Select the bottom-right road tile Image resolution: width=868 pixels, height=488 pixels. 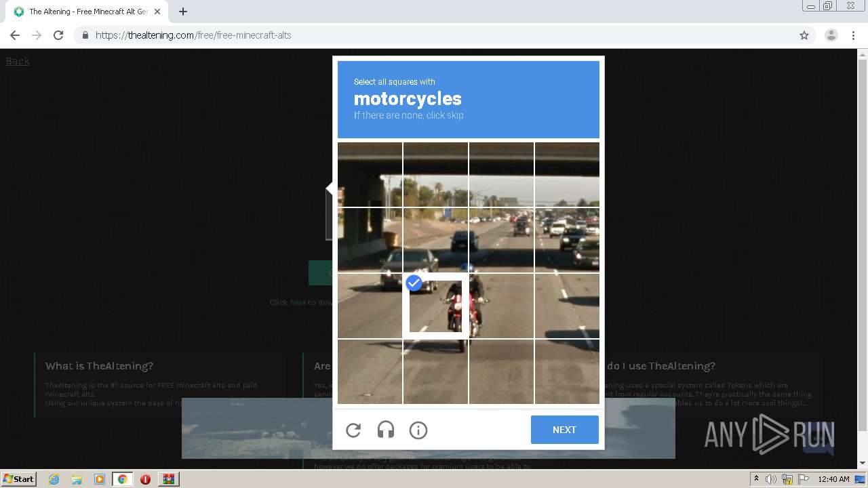[567, 371]
